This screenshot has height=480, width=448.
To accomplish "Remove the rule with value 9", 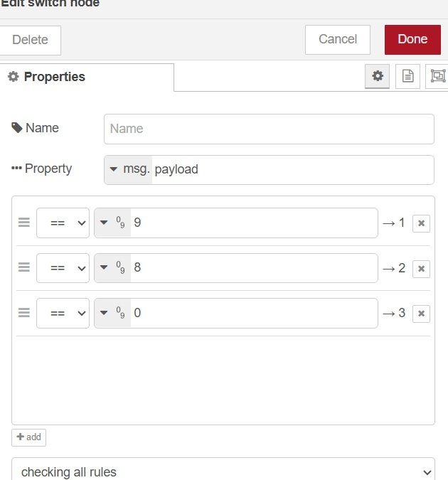I will 421,223.
